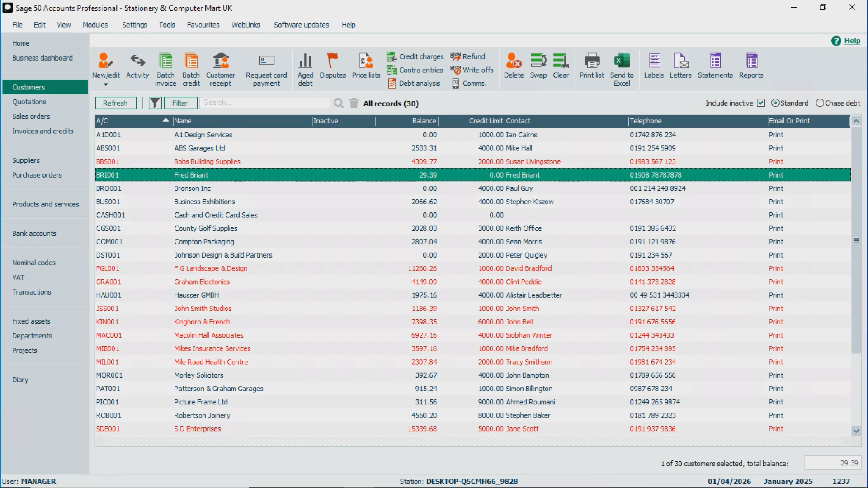Open Write offs
Image resolution: width=868 pixels, height=488 pixels.
[x=472, y=70]
